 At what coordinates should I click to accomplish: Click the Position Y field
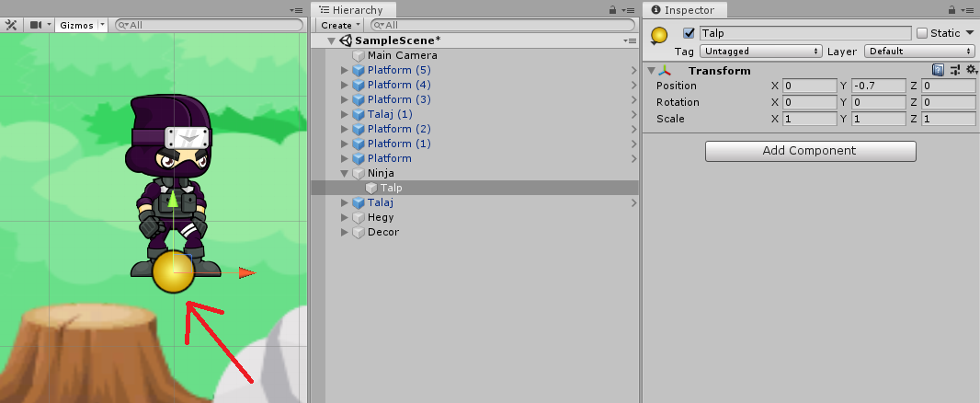coord(878,86)
